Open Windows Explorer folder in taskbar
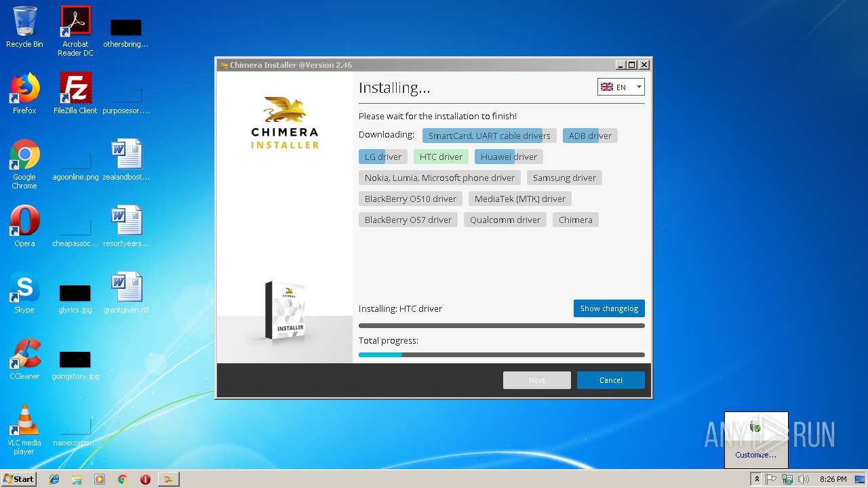 coord(77,479)
